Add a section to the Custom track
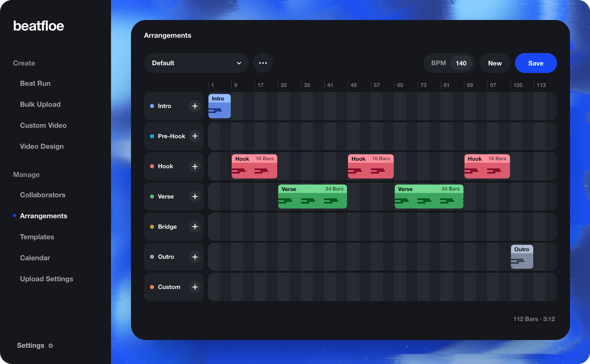This screenshot has width=590, height=364. (x=195, y=287)
